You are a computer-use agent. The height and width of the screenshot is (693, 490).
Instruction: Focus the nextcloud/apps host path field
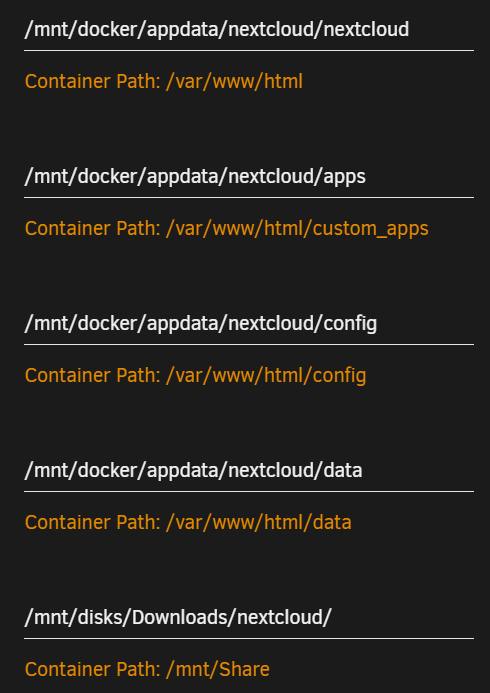(x=249, y=177)
